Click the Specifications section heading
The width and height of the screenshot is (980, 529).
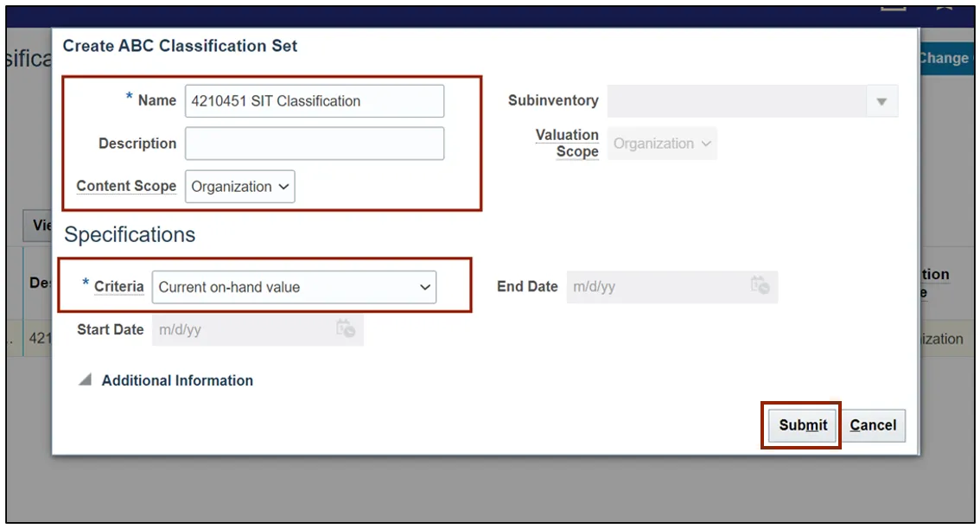coord(130,235)
